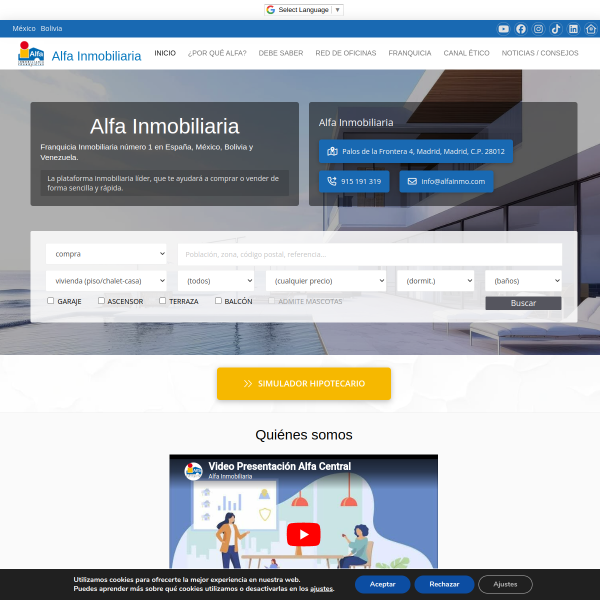Click the Palos de la Frontera address button
600x600 pixels.
pyautogui.click(x=416, y=151)
